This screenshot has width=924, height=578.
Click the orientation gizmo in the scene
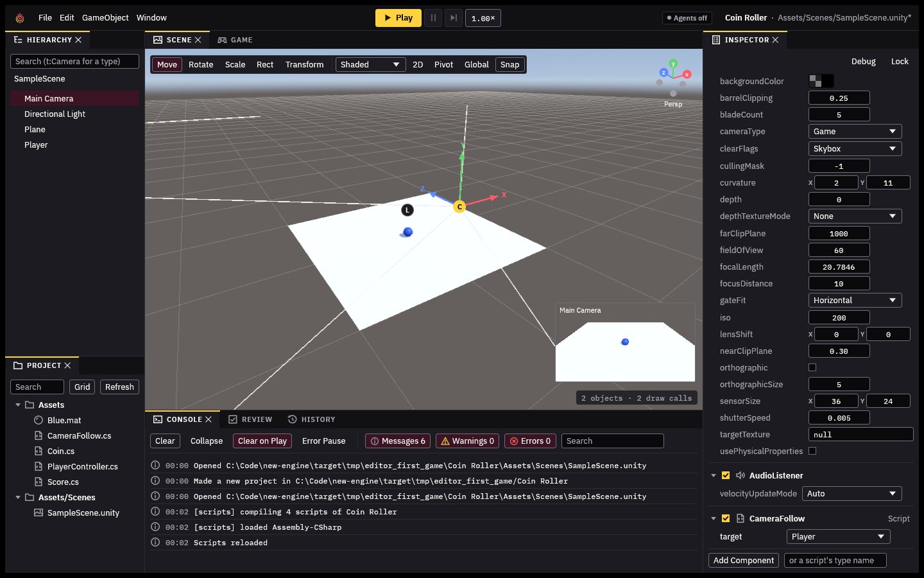(673, 78)
